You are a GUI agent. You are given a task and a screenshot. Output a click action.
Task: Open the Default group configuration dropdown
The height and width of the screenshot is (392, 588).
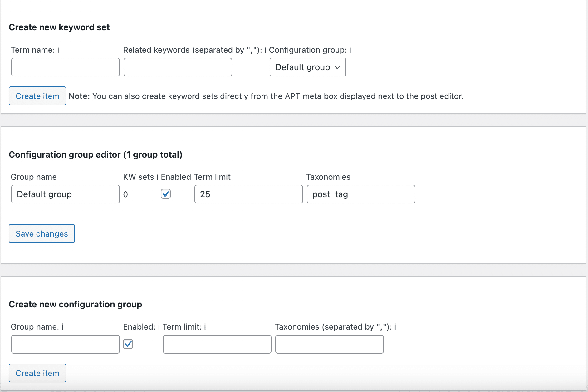tap(307, 67)
